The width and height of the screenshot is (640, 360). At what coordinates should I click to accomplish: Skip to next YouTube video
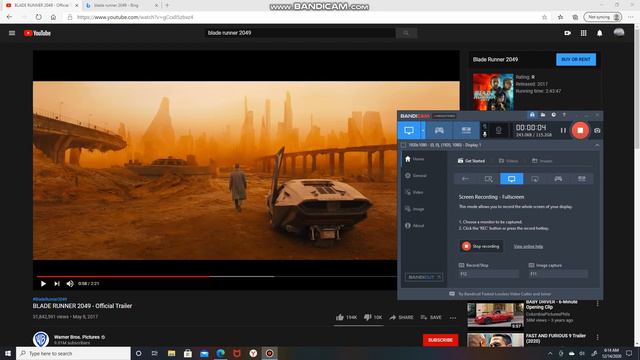[x=57, y=284]
